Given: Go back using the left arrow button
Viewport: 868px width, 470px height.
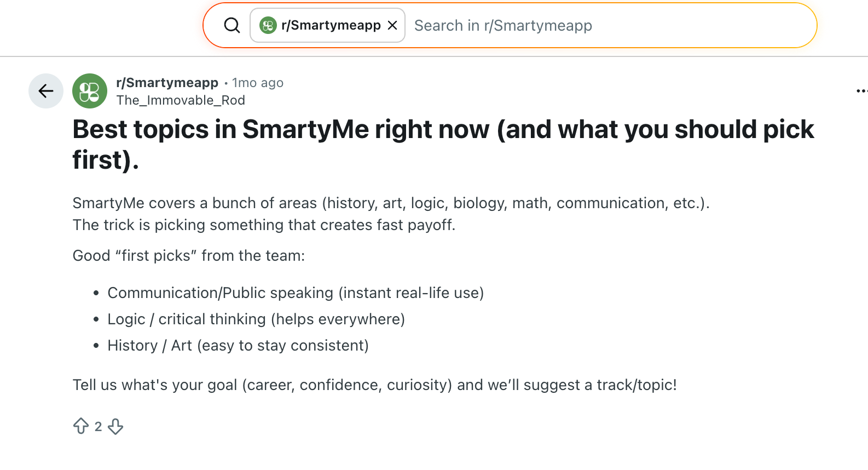Looking at the screenshot, I should (46, 91).
